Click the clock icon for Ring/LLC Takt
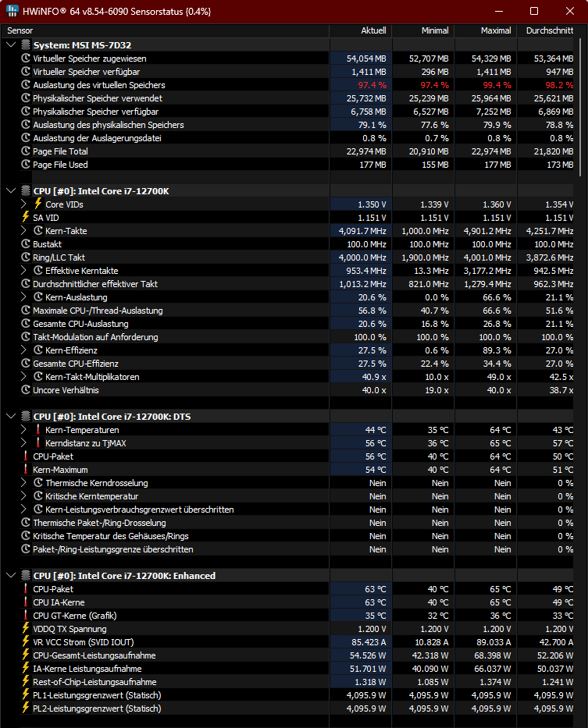Image resolution: width=588 pixels, height=728 pixels. click(x=26, y=257)
